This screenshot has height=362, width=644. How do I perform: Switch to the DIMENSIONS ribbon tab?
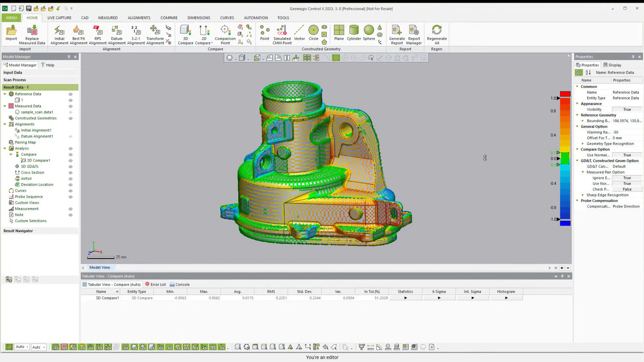click(198, 18)
